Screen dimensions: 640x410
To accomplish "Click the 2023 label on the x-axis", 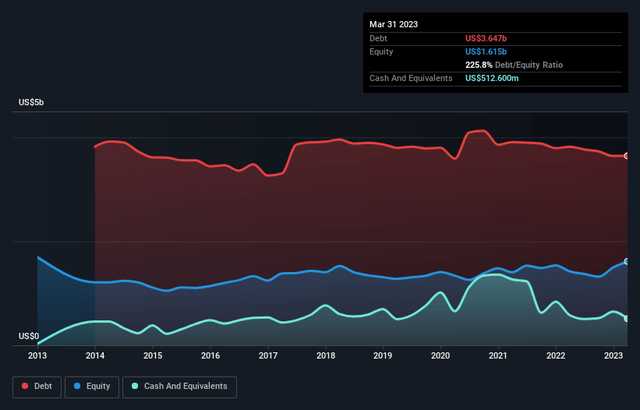I will 613,355.
